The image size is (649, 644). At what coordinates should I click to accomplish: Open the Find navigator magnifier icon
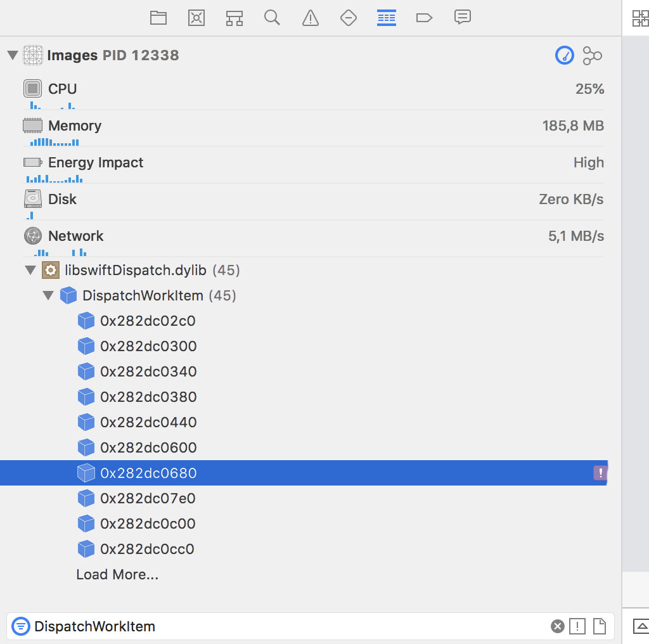point(273,18)
